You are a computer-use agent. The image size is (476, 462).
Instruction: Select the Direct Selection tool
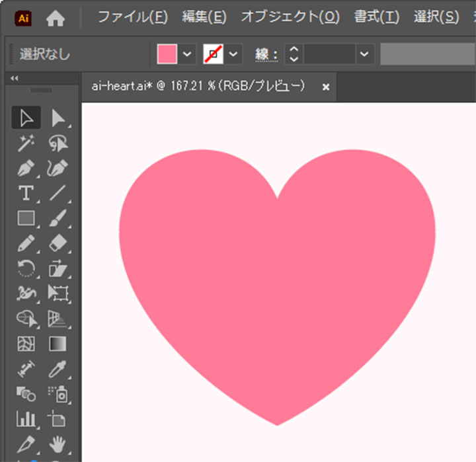(x=58, y=118)
